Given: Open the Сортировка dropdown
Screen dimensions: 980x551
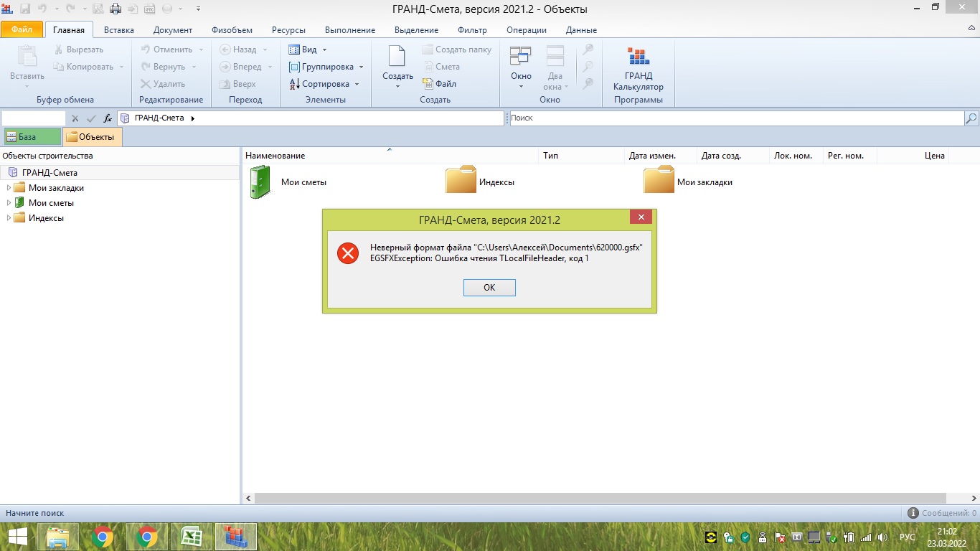Looking at the screenshot, I should (x=324, y=84).
